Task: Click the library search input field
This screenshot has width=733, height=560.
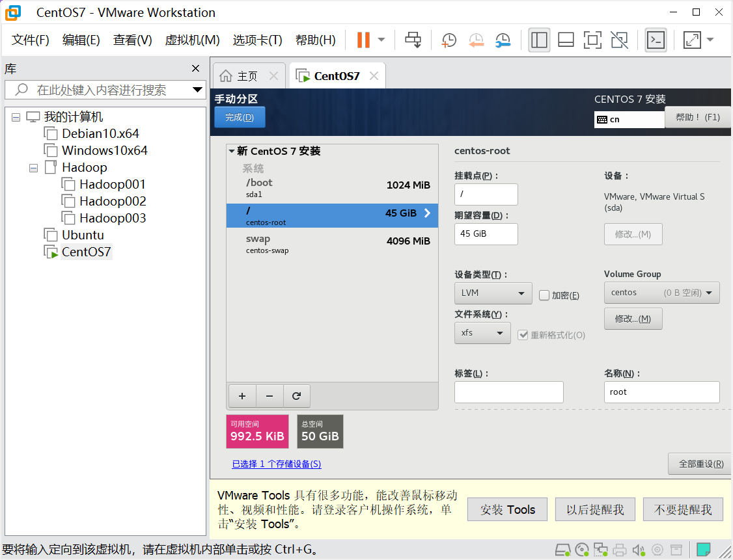Action: [102, 90]
